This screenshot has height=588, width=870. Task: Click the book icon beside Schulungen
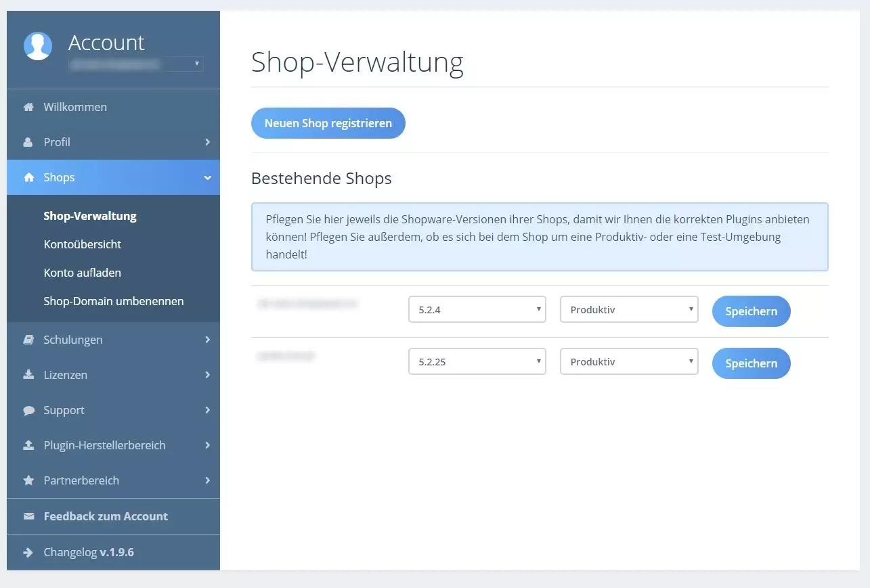pos(28,340)
